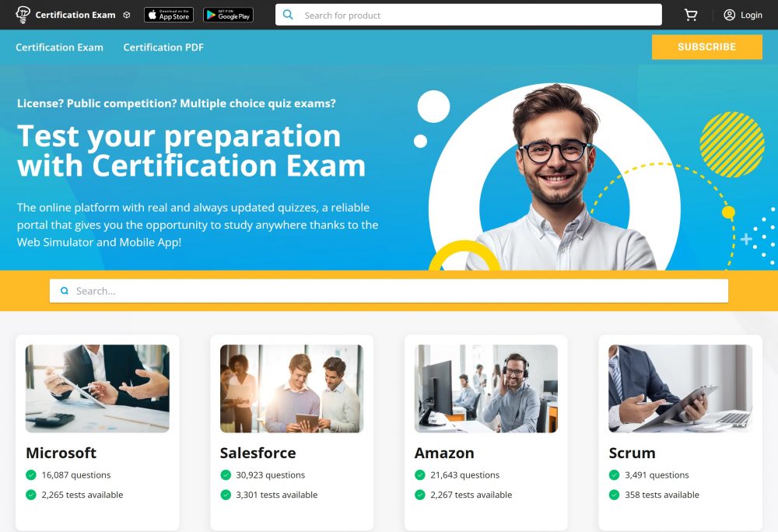Click the "License? Public competition?" tagline
Image resolution: width=778 pixels, height=532 pixels.
click(177, 103)
